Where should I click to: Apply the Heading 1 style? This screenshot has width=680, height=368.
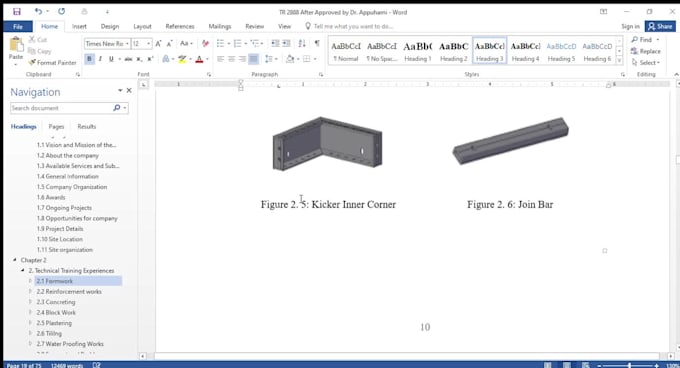point(418,51)
